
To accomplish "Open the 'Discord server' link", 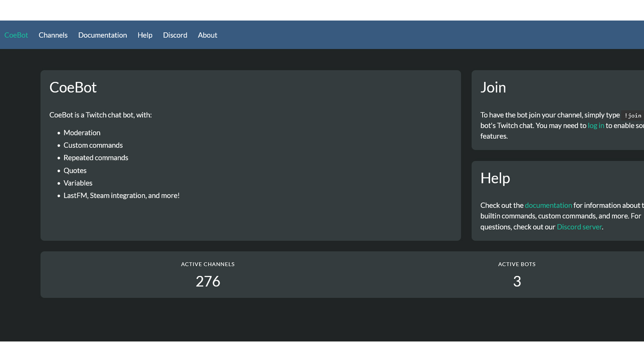I will pyautogui.click(x=579, y=227).
